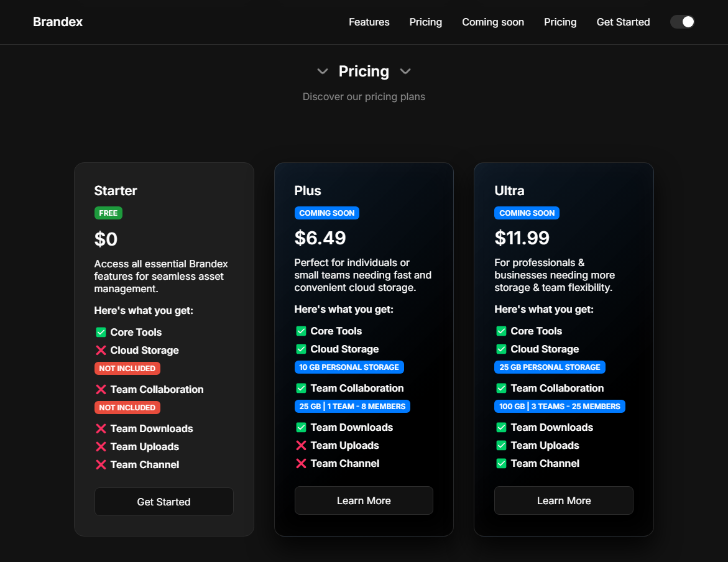This screenshot has height=562, width=728.
Task: Click the red X beside Plus Team Channel
Action: [301, 464]
